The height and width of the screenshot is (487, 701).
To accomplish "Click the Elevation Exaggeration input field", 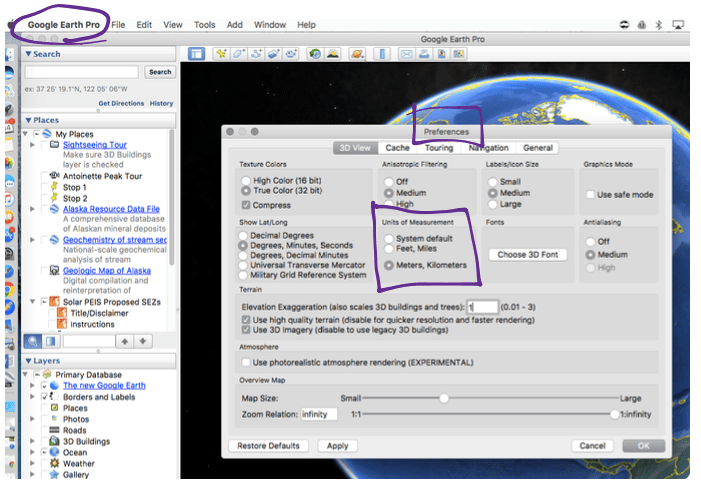I will coord(482,307).
